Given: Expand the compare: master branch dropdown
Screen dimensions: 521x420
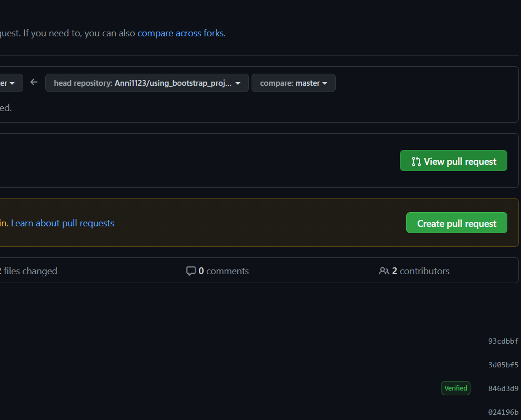Looking at the screenshot, I should 293,83.
